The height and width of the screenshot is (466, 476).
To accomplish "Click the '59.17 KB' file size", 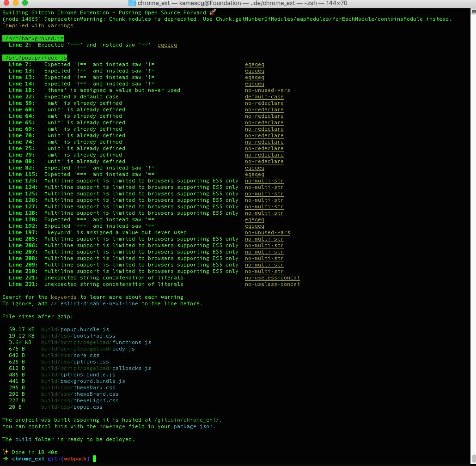I will coord(22,329).
